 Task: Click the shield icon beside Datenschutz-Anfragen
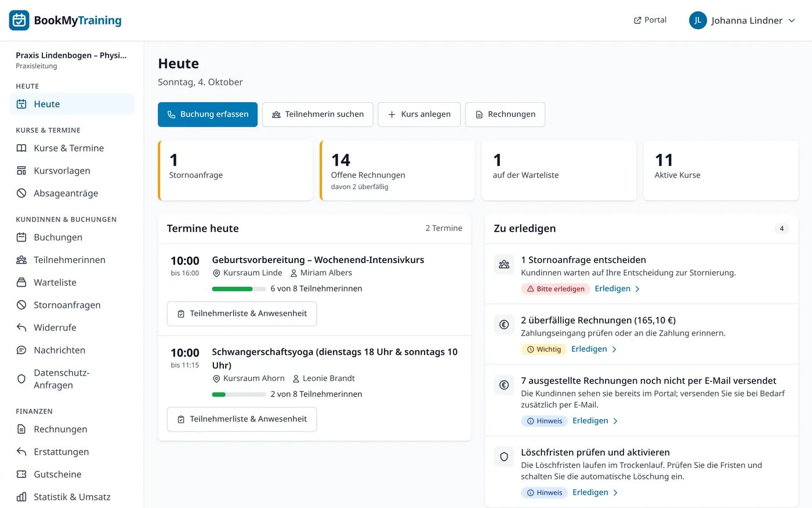tap(21, 379)
